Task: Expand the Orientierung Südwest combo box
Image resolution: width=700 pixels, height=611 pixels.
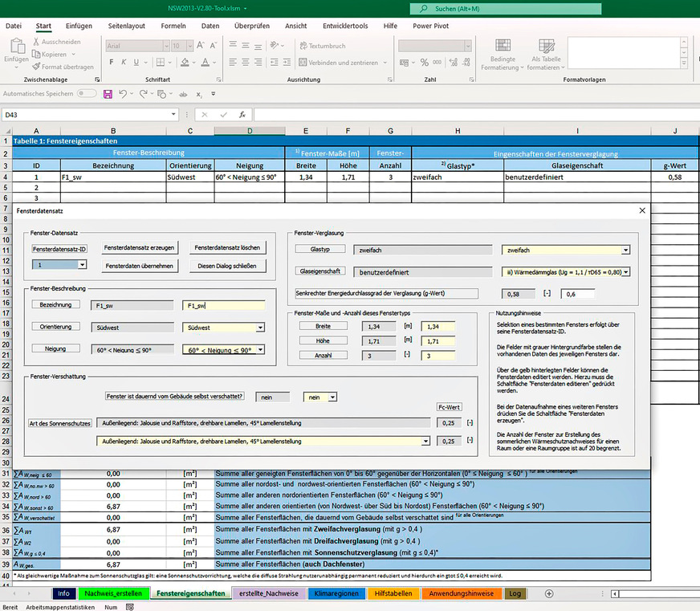Action: (260, 328)
